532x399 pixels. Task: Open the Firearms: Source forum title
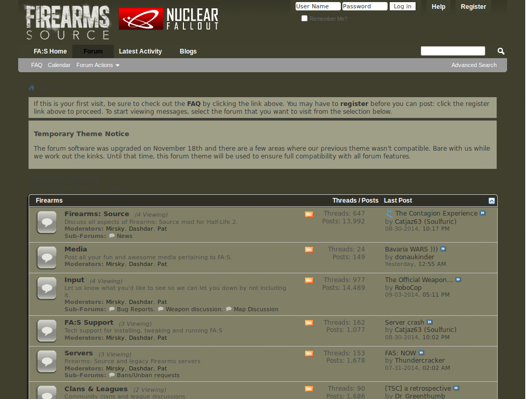97,214
